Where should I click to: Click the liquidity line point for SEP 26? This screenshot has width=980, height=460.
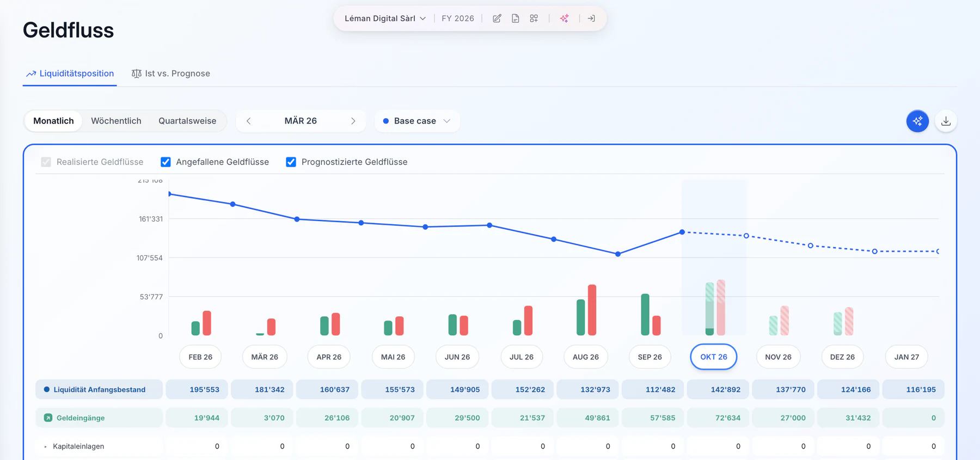click(618, 254)
